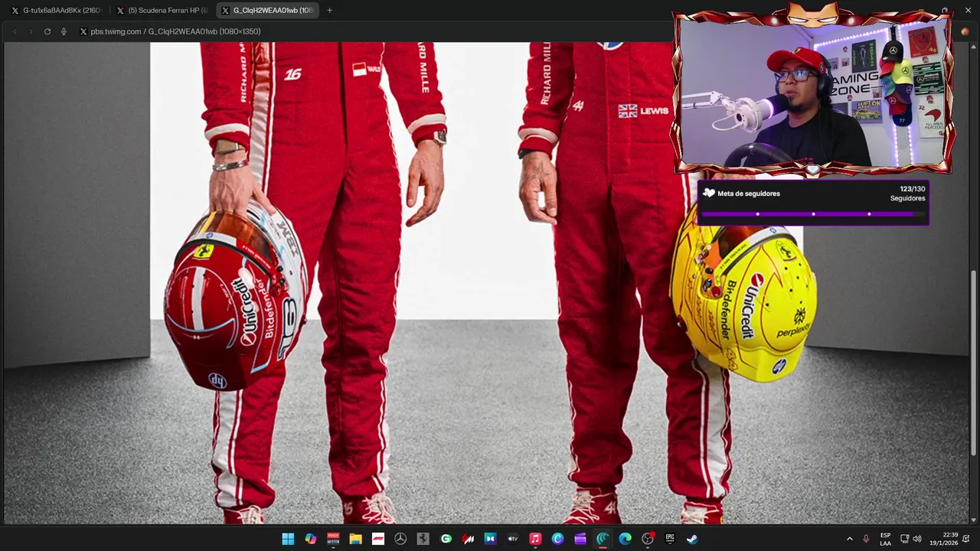Open Logitech G HUB taskbar icon

click(x=446, y=539)
